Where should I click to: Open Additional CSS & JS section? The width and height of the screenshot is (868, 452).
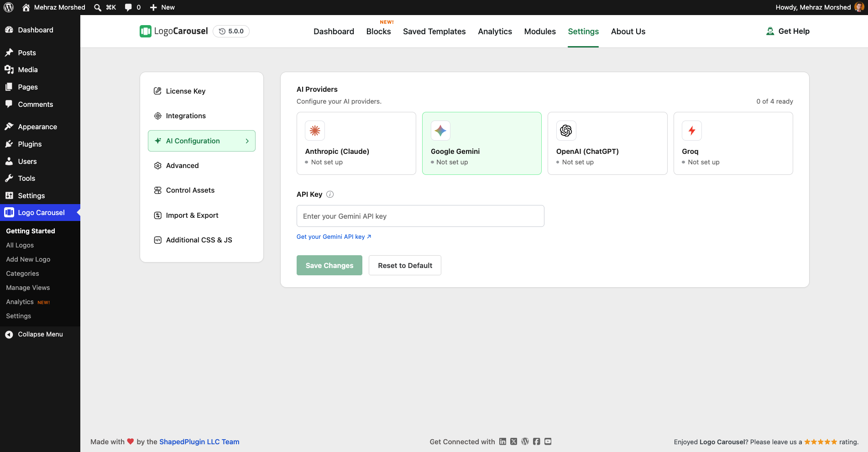pyautogui.click(x=202, y=240)
